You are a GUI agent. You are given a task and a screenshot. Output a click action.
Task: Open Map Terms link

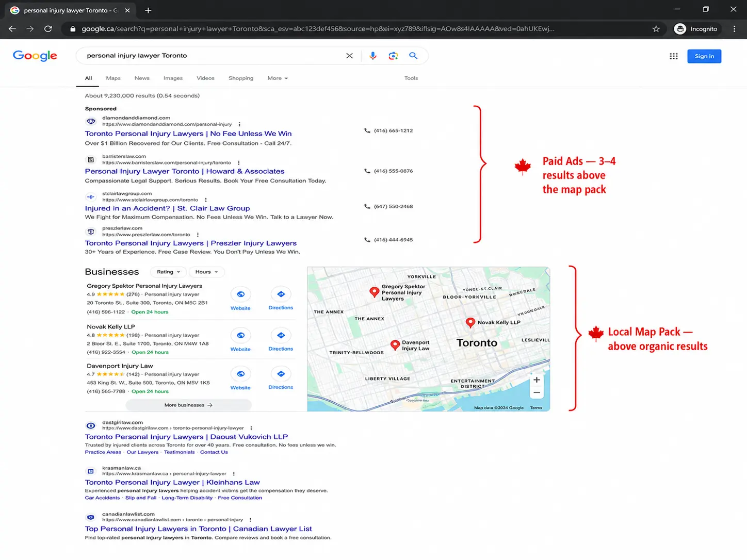click(x=536, y=408)
